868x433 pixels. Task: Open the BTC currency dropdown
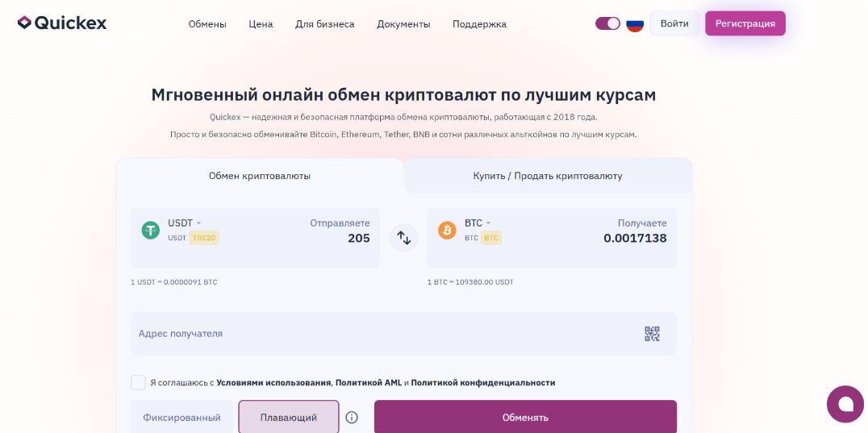[x=478, y=223]
